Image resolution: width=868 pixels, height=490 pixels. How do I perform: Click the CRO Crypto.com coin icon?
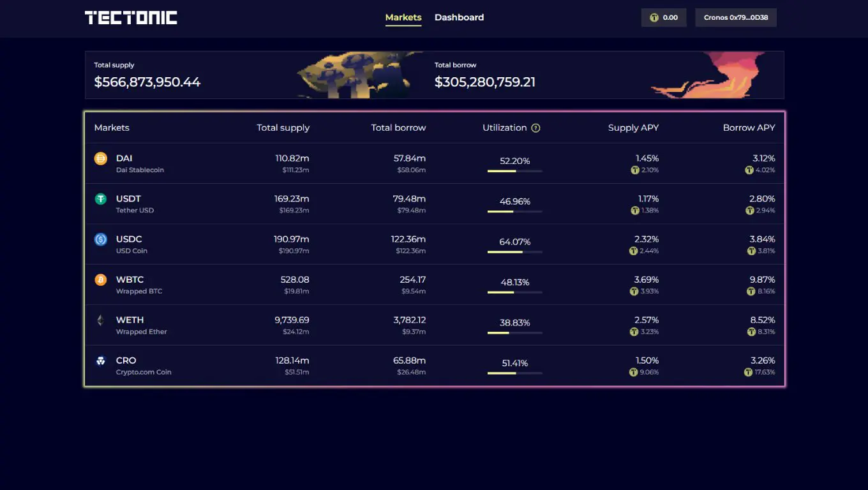[101, 360]
